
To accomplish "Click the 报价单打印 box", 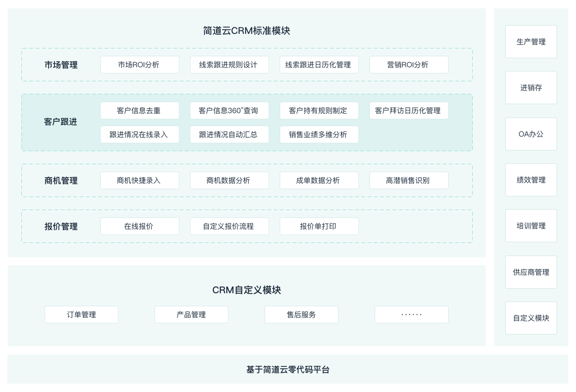I will click(319, 226).
